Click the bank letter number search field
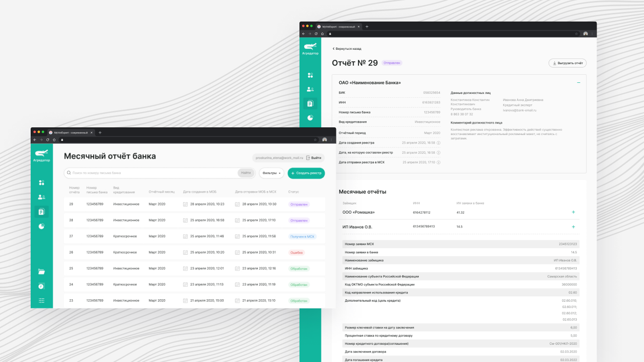644x362 pixels. (x=153, y=173)
